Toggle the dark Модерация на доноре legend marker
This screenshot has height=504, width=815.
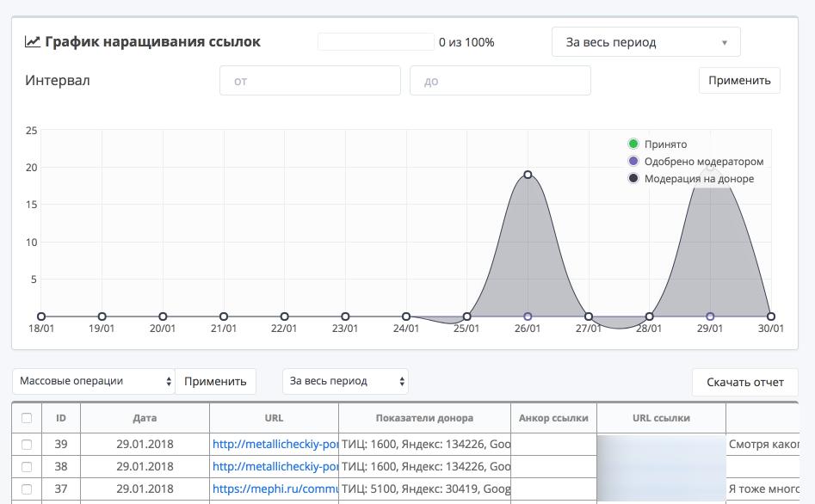(633, 179)
